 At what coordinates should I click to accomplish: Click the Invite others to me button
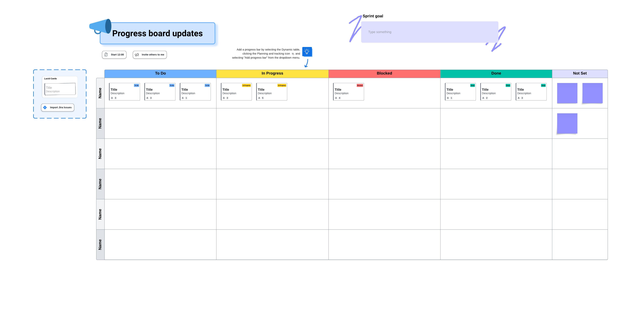point(149,54)
